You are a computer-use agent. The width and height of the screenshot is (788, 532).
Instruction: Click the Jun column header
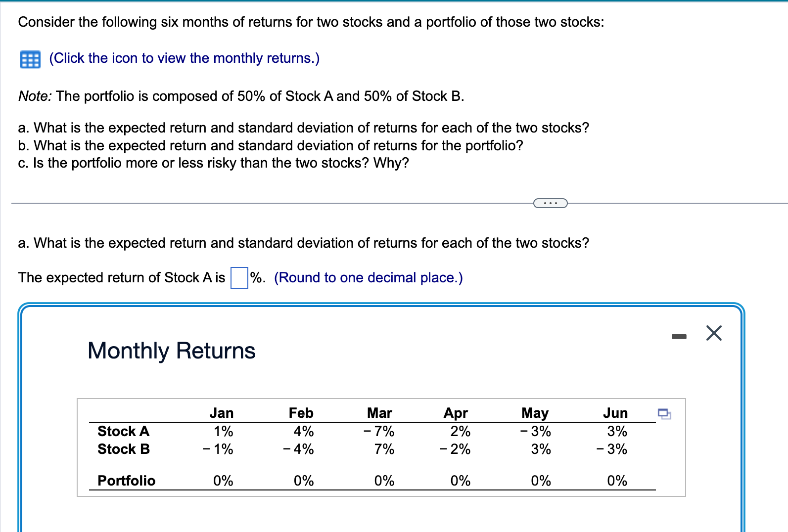tap(616, 412)
